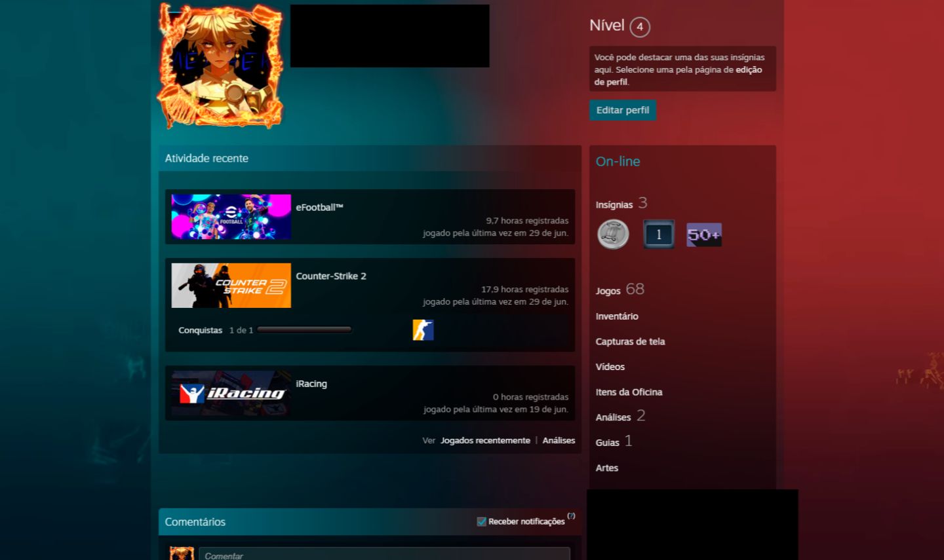944x560 pixels.
Task: Open Itens da Oficina
Action: [x=629, y=392]
